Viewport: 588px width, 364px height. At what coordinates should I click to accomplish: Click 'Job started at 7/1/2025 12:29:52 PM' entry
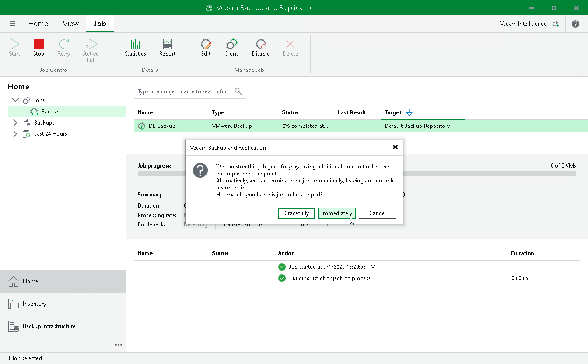click(332, 267)
